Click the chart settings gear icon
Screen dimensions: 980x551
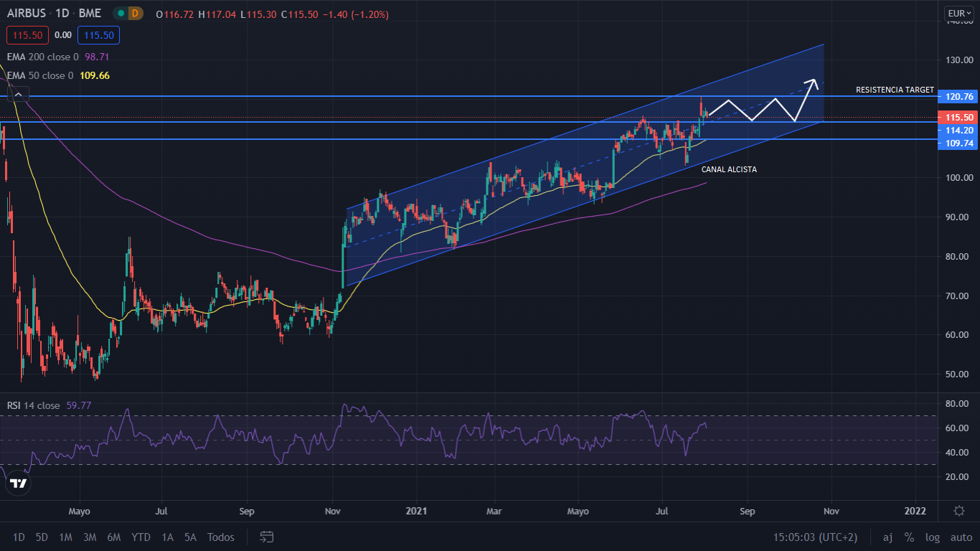click(x=958, y=511)
